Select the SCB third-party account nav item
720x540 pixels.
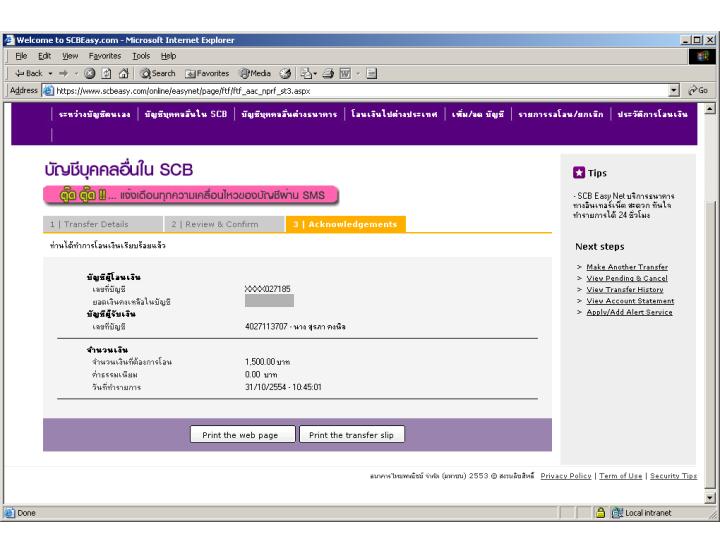point(186,114)
